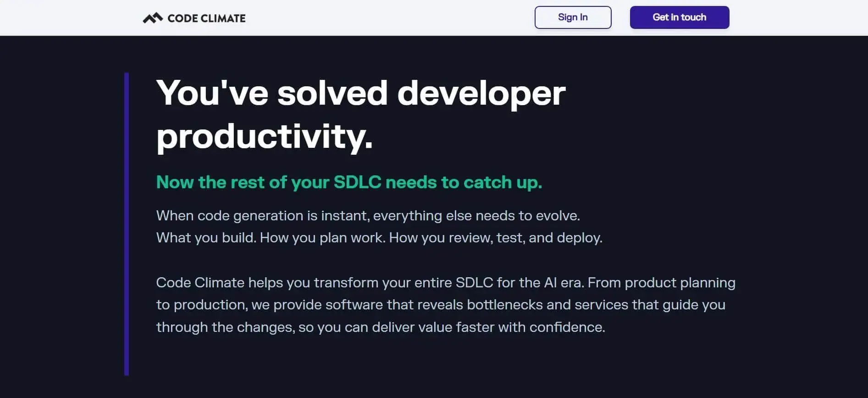The image size is (868, 398).
Task: Select the green SDLC tagline text
Action: pyautogui.click(x=349, y=182)
